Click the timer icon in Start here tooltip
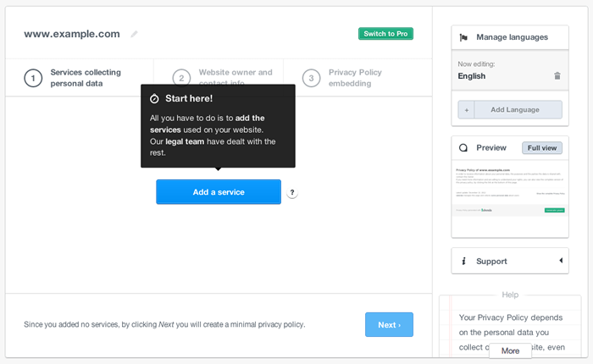Screen dimensions: 593x364 coord(154,99)
